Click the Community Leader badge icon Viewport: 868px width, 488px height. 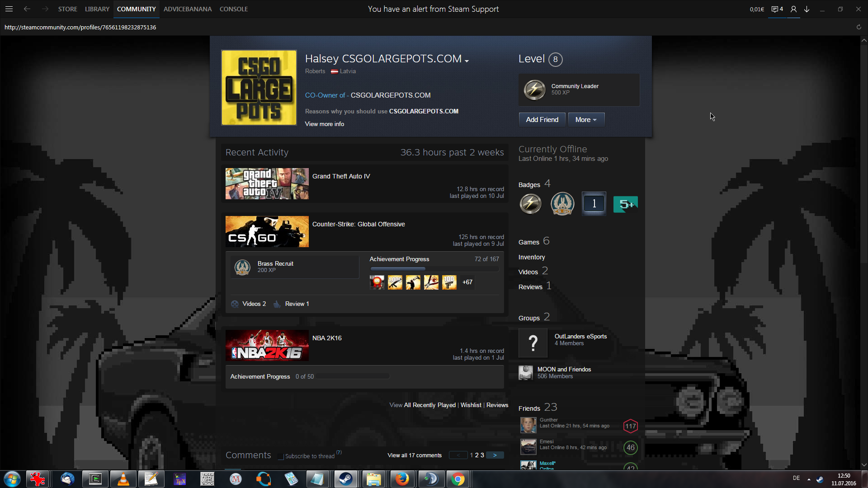click(x=534, y=89)
